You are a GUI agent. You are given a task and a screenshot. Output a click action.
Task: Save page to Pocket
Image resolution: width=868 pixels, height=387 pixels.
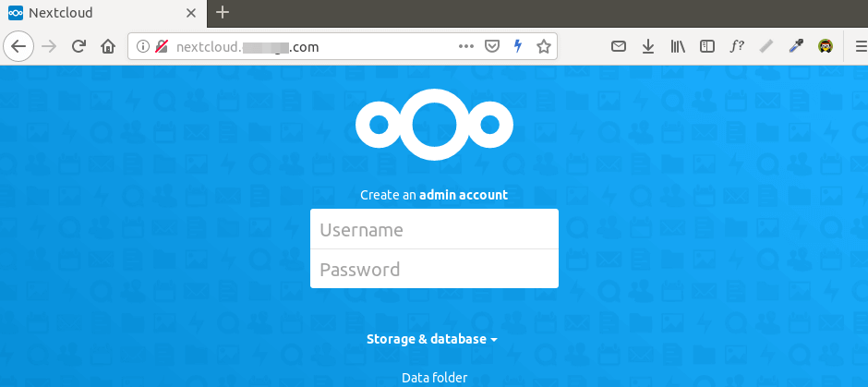[492, 46]
